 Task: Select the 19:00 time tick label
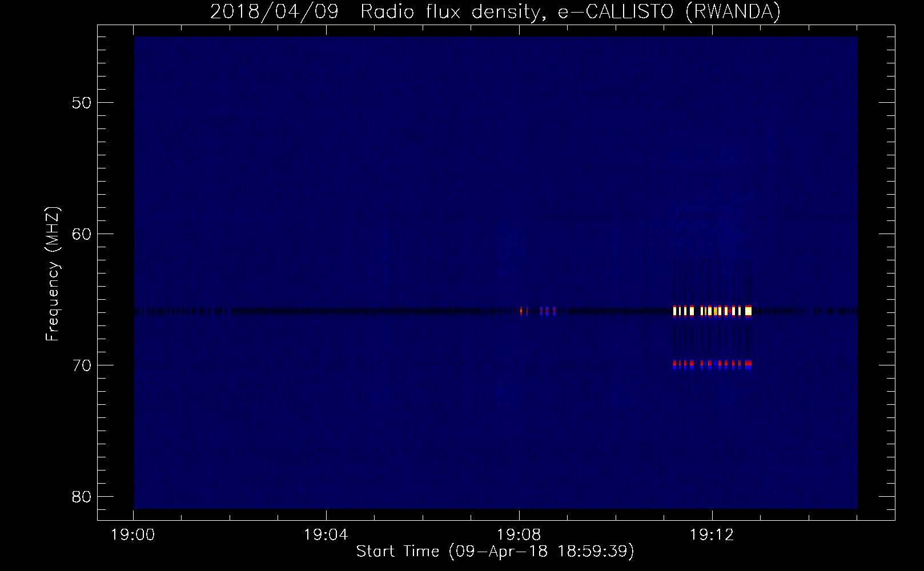coord(133,535)
